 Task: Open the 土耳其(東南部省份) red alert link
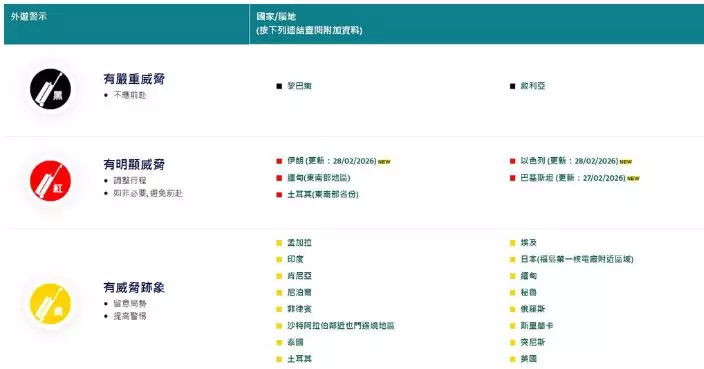pos(323,194)
